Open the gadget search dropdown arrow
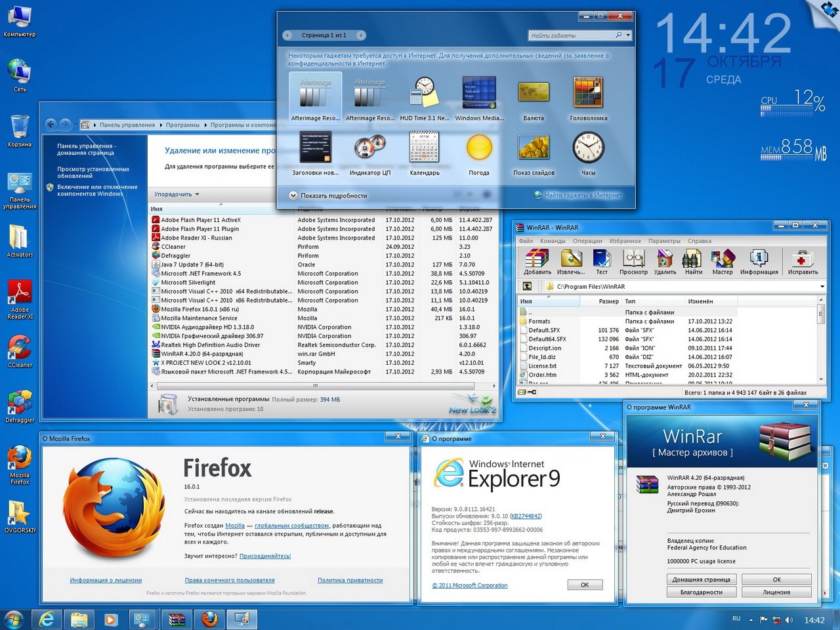 [x=628, y=35]
